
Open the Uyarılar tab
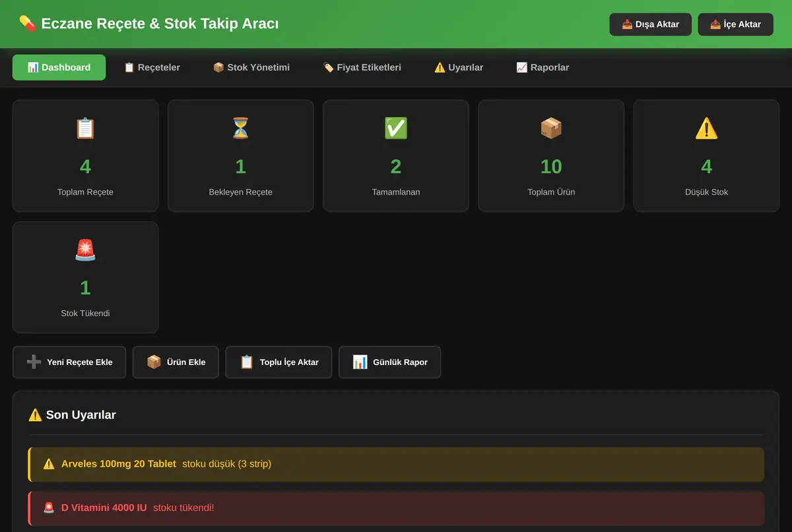pyautogui.click(x=459, y=67)
